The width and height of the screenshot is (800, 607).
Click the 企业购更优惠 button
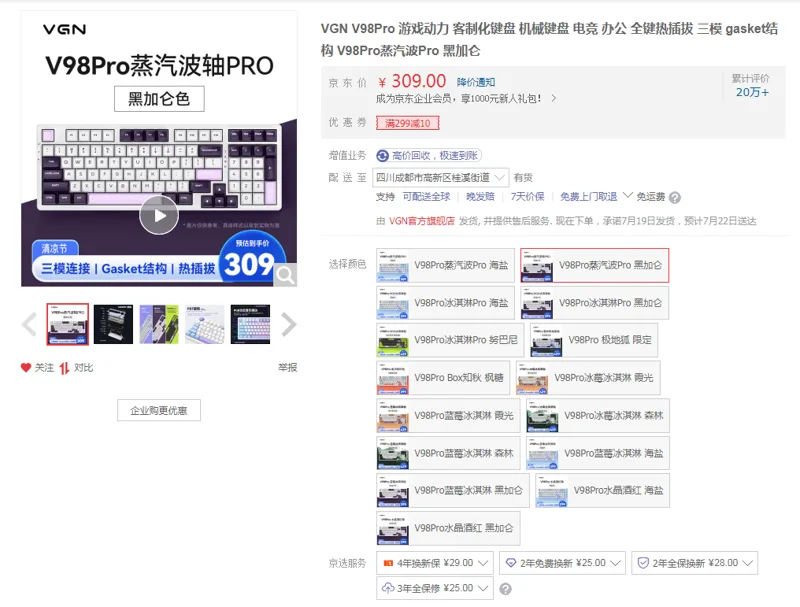[159, 411]
